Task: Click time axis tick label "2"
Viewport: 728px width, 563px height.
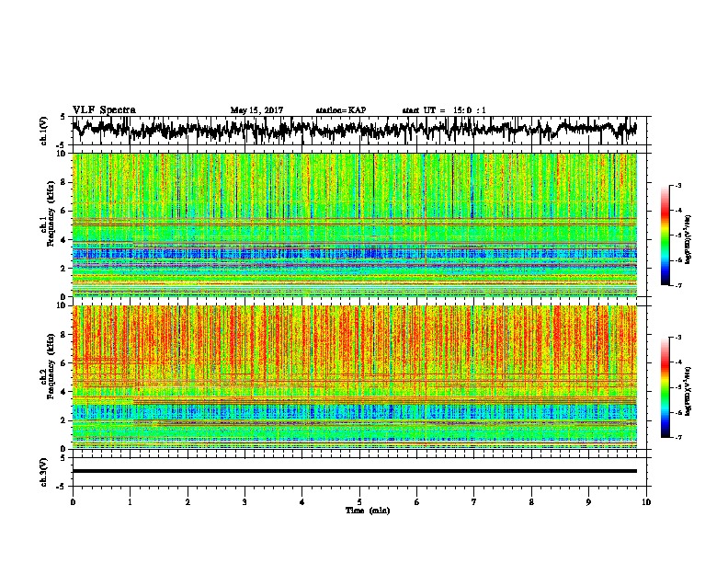Action: pyautogui.click(x=188, y=502)
